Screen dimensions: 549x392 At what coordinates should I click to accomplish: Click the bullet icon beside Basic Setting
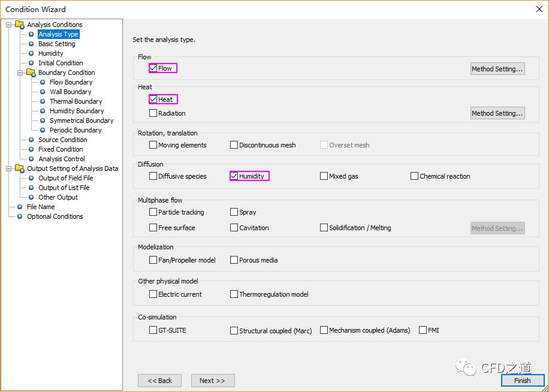point(32,44)
